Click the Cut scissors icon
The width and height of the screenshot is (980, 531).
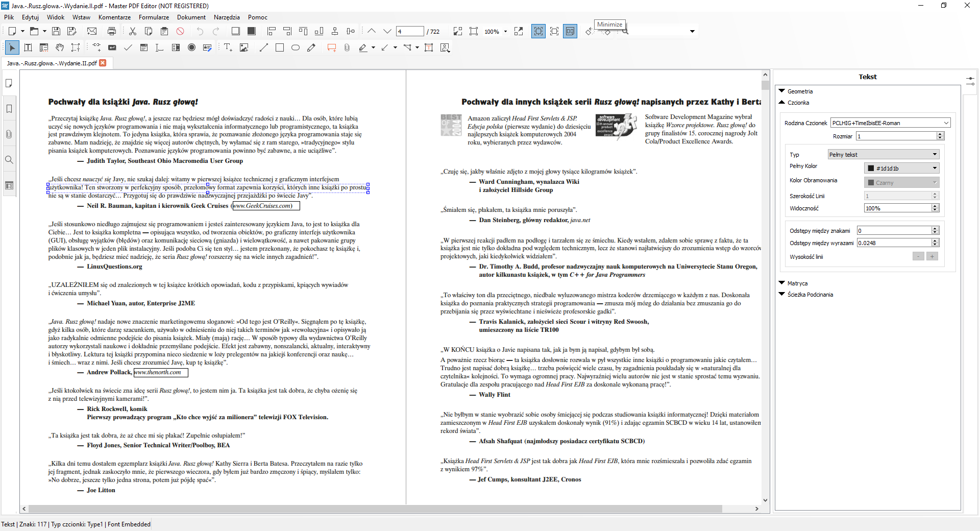tap(133, 31)
